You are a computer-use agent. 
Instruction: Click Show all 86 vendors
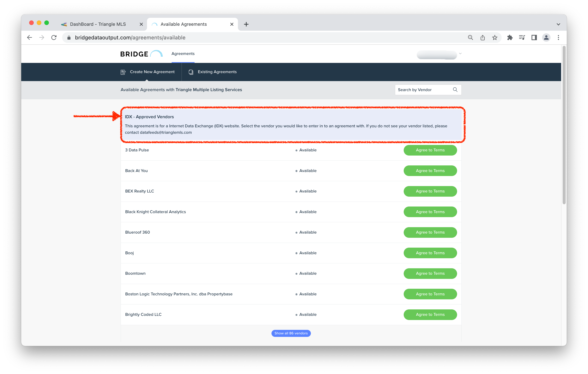(291, 333)
